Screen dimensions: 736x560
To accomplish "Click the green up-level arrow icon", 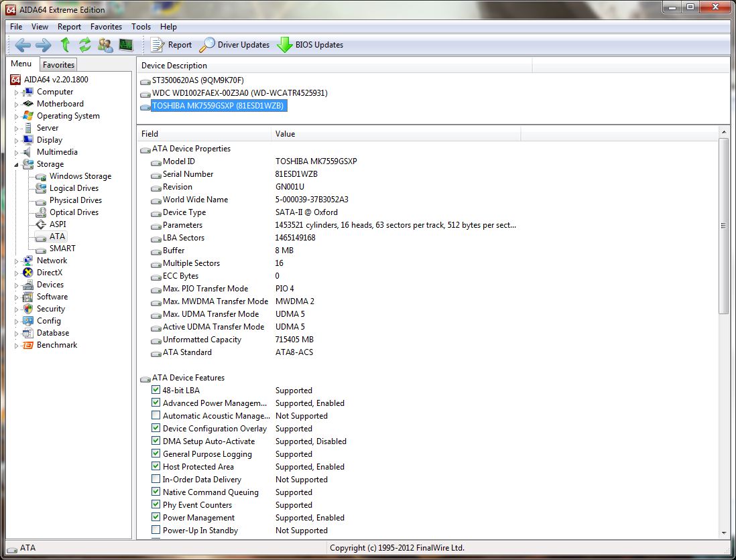I will tap(65, 45).
